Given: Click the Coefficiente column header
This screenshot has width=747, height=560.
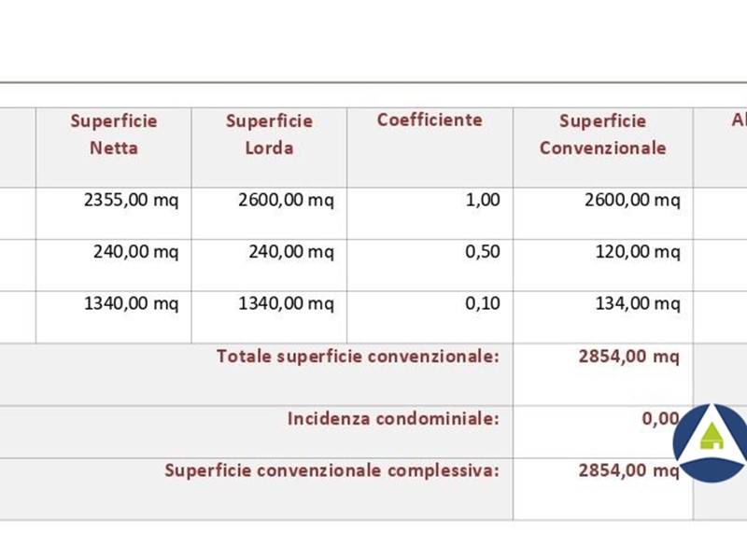Looking at the screenshot, I should coord(430,120).
